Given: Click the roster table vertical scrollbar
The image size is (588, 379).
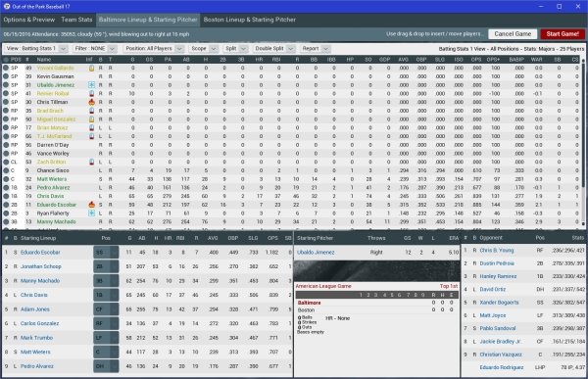Looking at the screenshot, I should coord(583,142).
